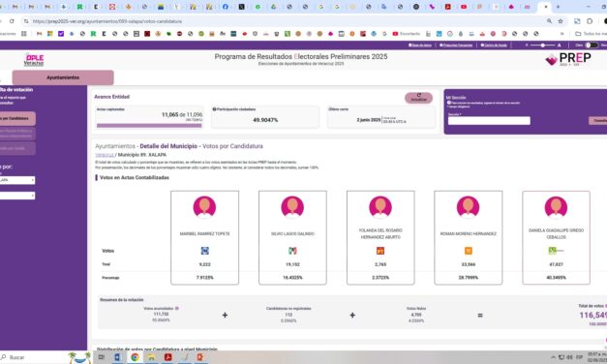607x364 pixels.
Task: Open Google Chrome from taskbar
Action: [x=135, y=357]
